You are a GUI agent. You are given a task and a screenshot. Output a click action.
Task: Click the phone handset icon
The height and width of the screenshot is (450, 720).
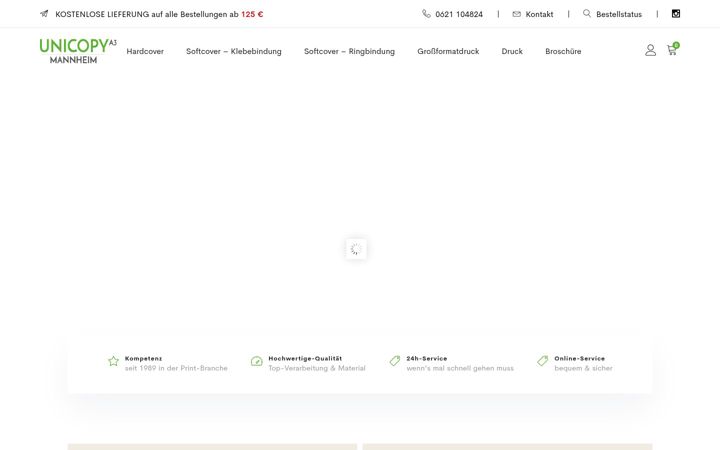pos(426,14)
